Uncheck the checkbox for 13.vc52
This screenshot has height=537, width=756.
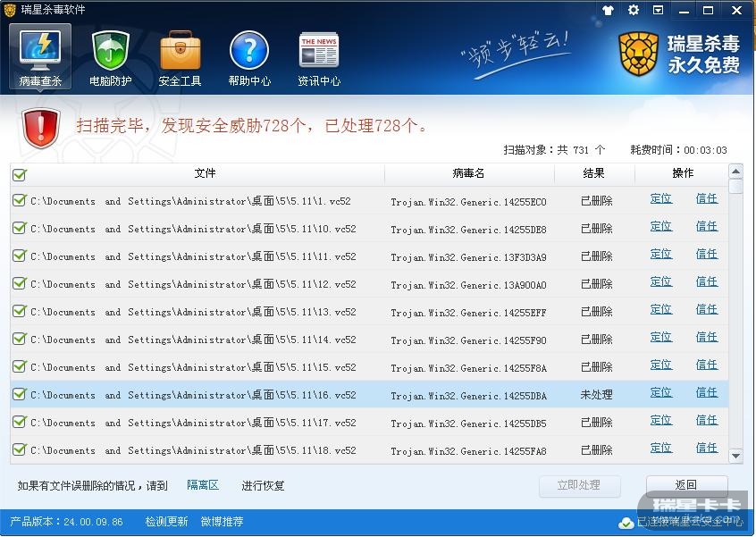pos(20,311)
